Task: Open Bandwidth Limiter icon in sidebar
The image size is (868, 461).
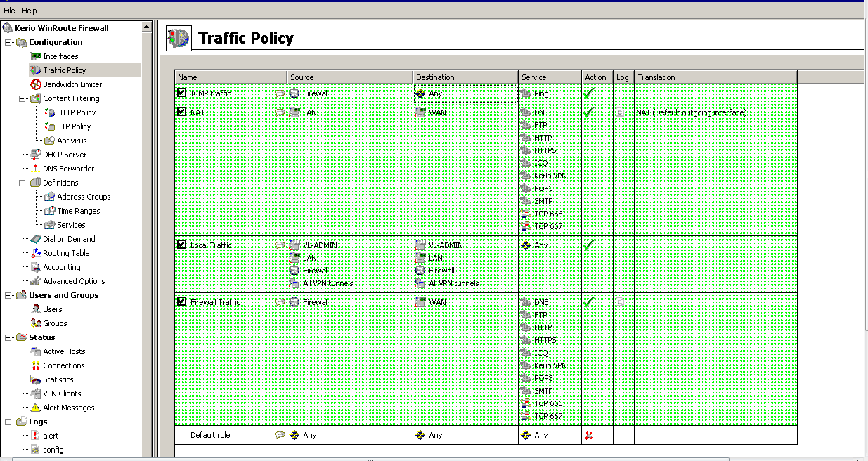Action: coord(36,84)
